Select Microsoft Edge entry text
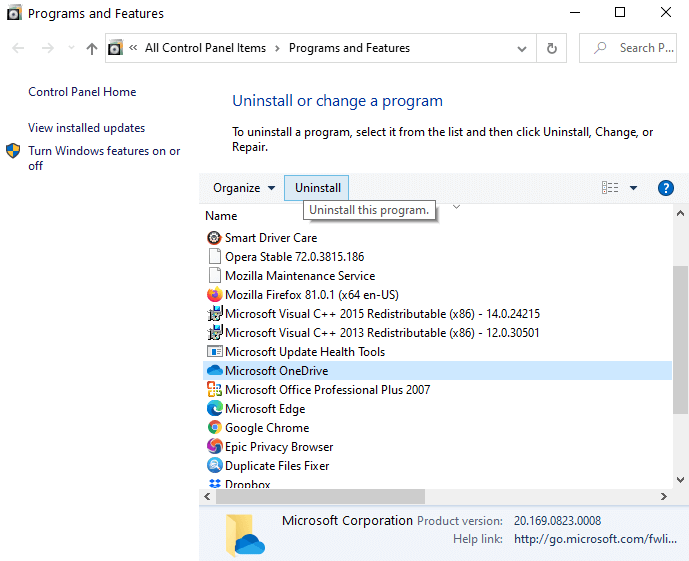Viewport: 689px width, 561px height. click(265, 409)
